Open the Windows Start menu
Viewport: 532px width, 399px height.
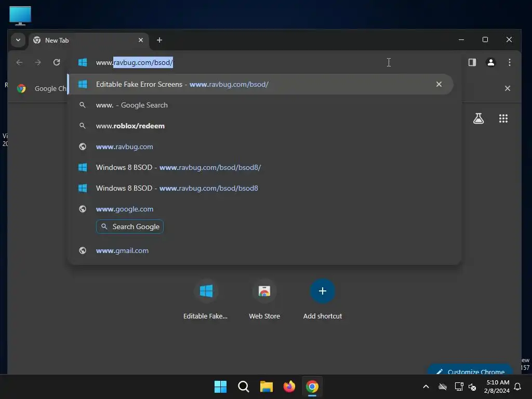[220, 387]
